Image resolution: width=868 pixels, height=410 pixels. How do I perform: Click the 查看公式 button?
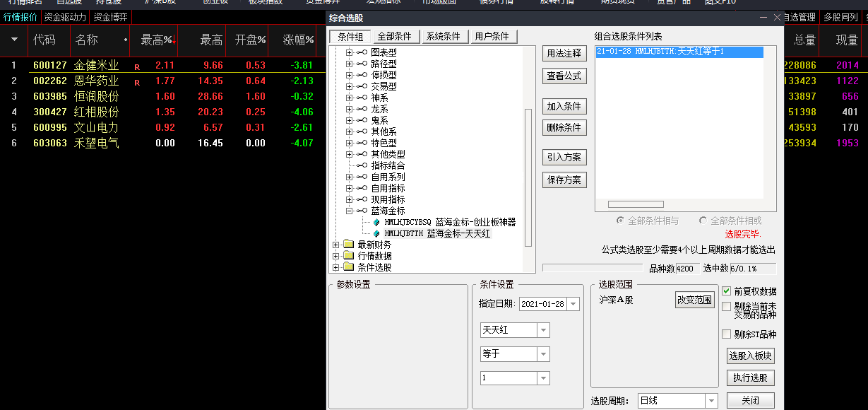click(x=564, y=76)
